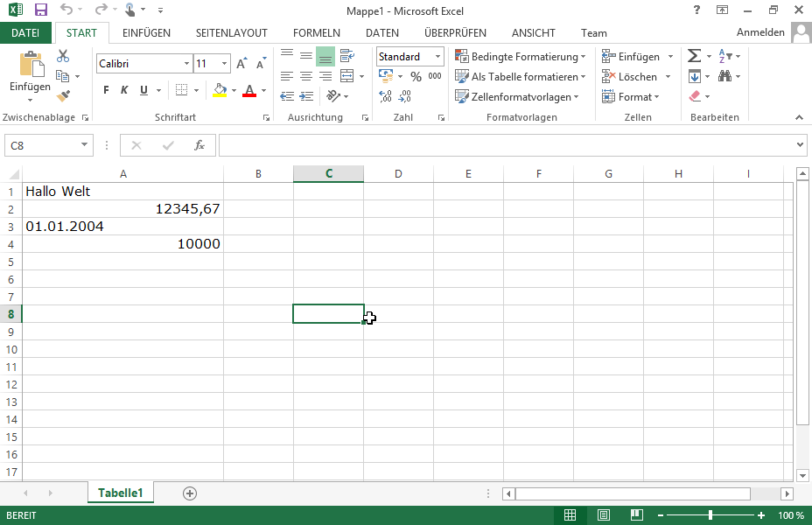Select cell A1 containing Hallo Welt
This screenshot has width=812, height=525.
(122, 192)
